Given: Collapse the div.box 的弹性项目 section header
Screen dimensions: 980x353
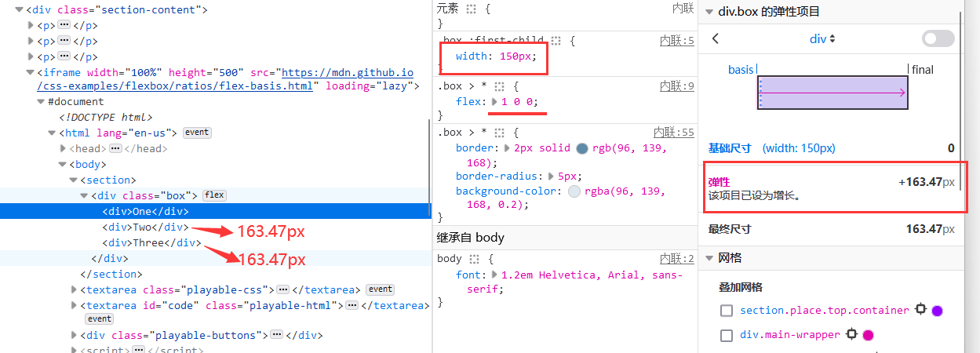Looking at the screenshot, I should click(710, 11).
